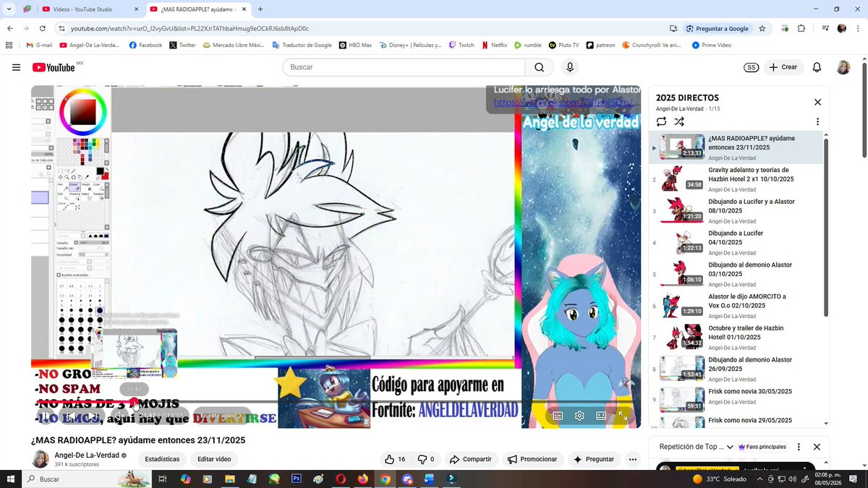Switch to theater mode

(x=601, y=416)
